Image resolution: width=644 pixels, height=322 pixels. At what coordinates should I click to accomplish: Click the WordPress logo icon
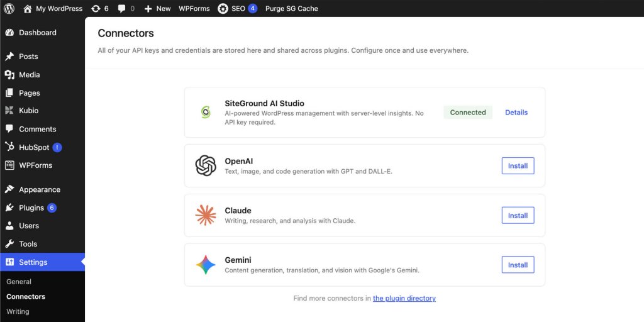9,9
